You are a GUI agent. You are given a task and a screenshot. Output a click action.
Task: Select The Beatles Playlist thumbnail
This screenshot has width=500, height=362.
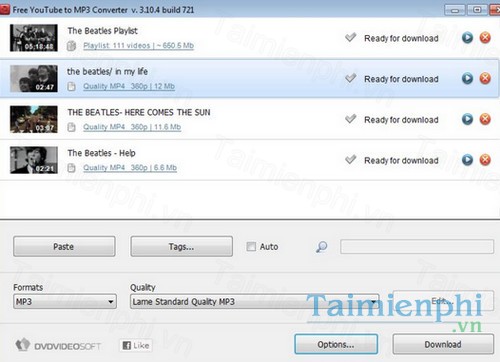34,38
